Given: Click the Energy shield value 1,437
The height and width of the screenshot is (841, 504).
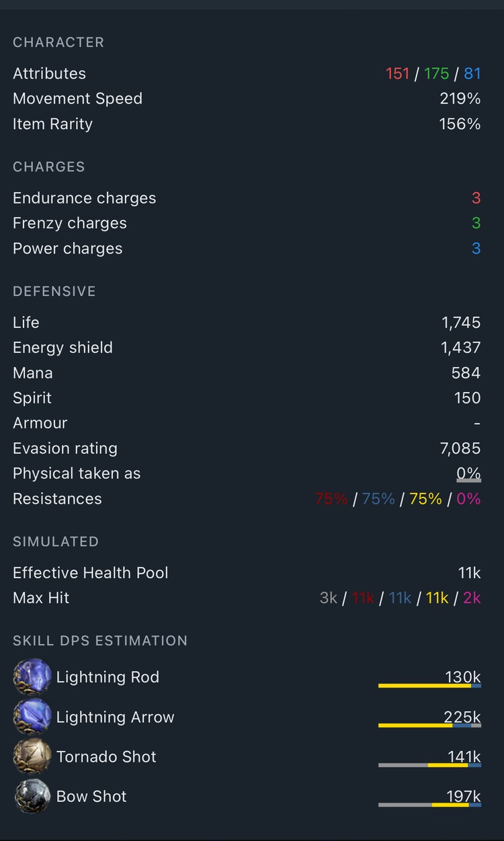Looking at the screenshot, I should [461, 348].
